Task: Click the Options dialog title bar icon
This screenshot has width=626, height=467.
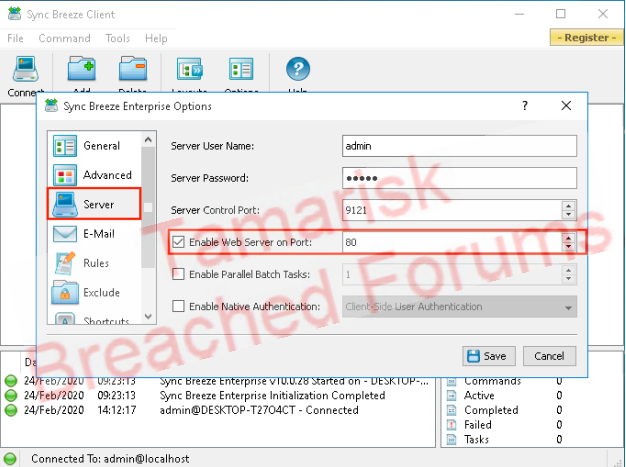Action: 51,106
